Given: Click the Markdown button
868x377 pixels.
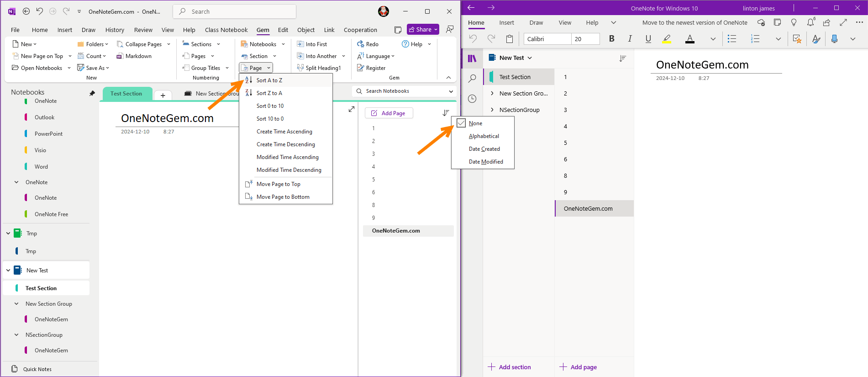Looking at the screenshot, I should (134, 56).
